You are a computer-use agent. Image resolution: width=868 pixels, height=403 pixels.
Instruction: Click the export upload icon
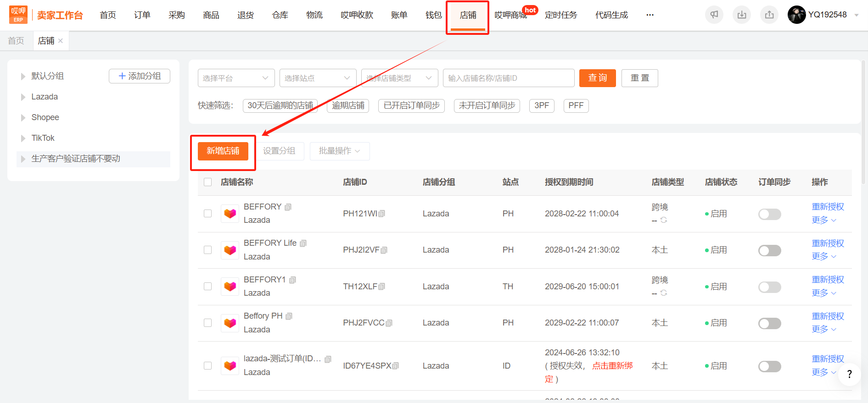coord(769,15)
